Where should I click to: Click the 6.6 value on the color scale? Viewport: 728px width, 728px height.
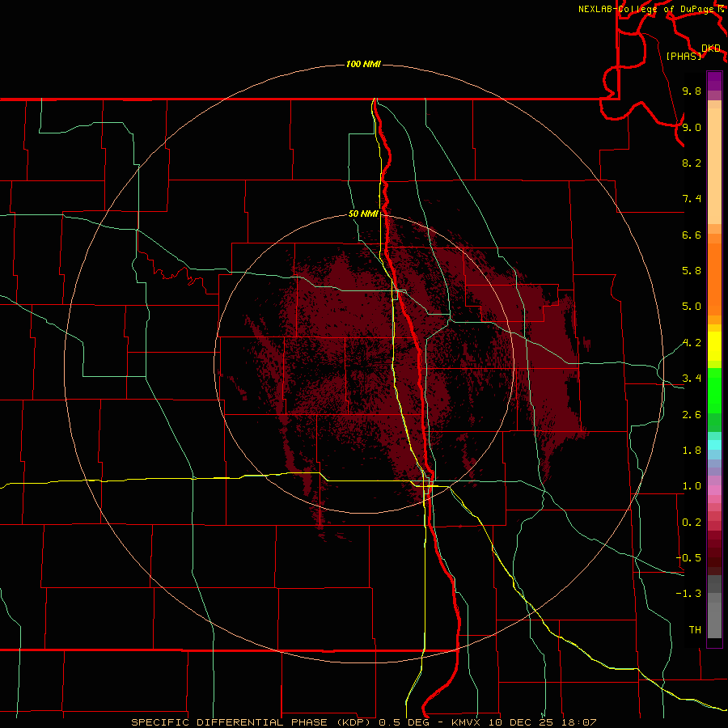692,235
